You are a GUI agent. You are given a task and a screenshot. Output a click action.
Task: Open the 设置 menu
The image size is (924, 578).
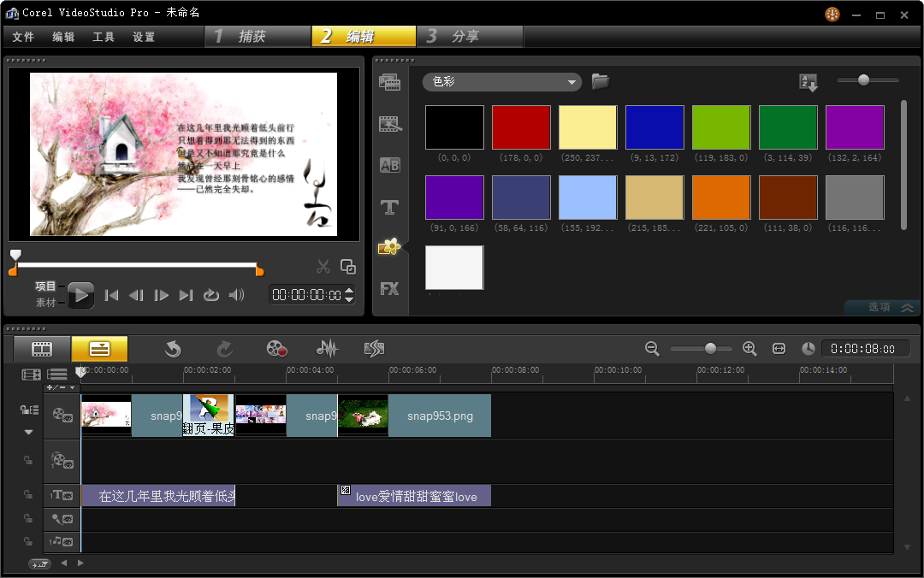144,37
